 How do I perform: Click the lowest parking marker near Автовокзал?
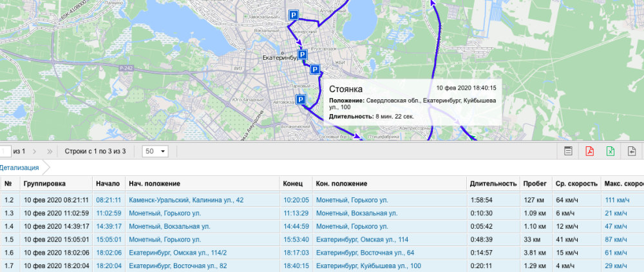[300, 99]
